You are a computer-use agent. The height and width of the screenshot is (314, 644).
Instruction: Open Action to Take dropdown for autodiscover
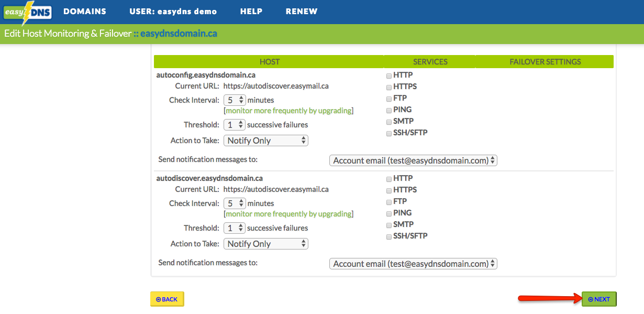point(266,244)
